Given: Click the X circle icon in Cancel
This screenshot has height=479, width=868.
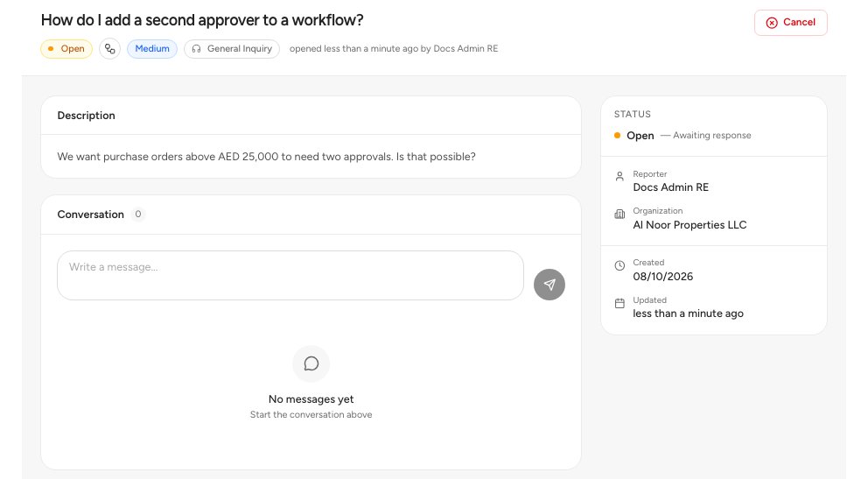Looking at the screenshot, I should pyautogui.click(x=772, y=23).
